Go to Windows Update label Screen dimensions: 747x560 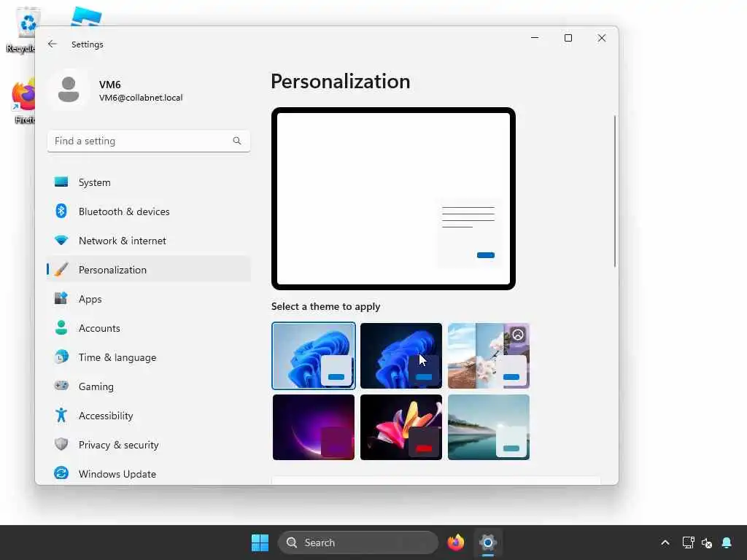[117, 474]
